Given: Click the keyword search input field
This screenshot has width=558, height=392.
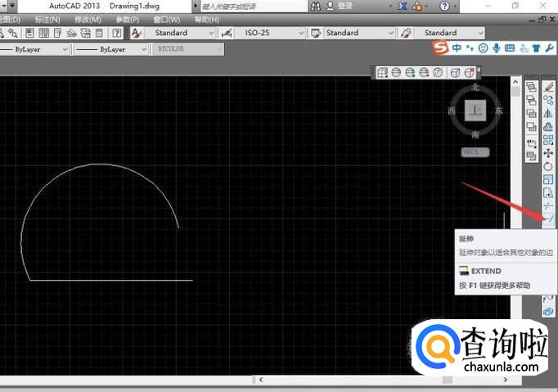Looking at the screenshot, I should 250,6.
